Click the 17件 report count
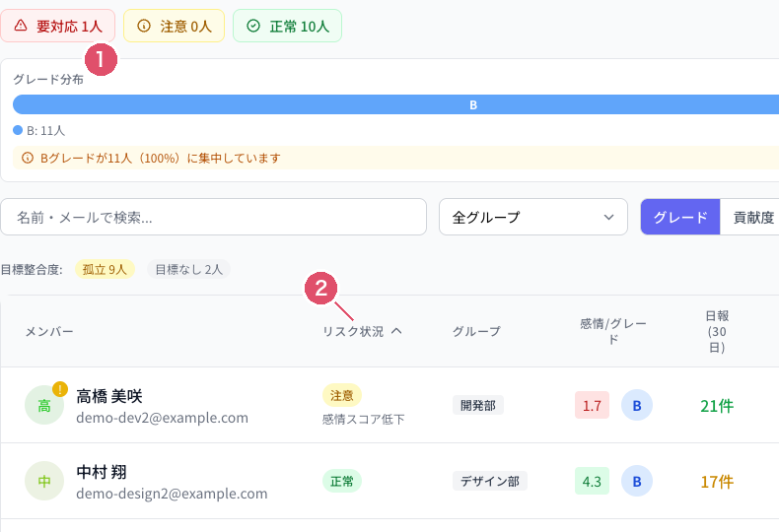This screenshot has width=779, height=532. point(717,482)
